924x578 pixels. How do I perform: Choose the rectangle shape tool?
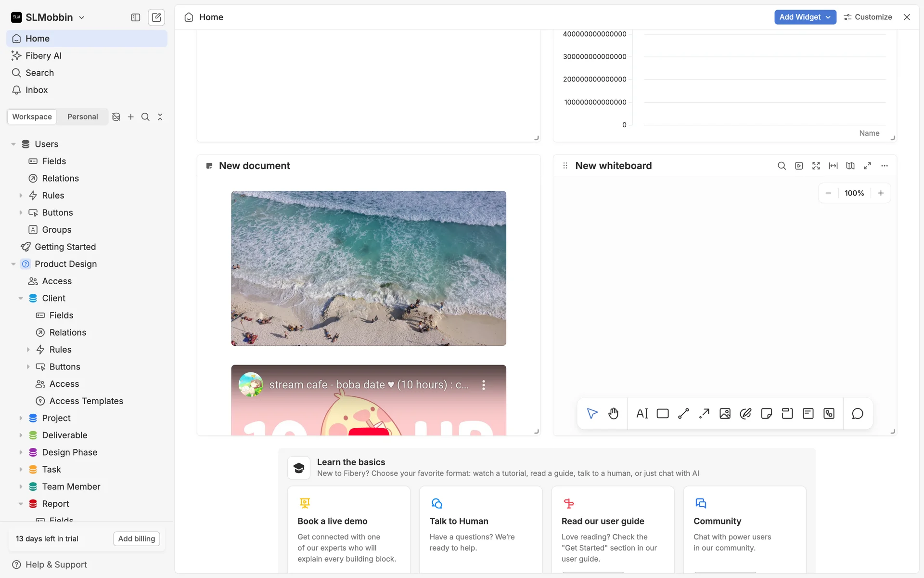(663, 413)
